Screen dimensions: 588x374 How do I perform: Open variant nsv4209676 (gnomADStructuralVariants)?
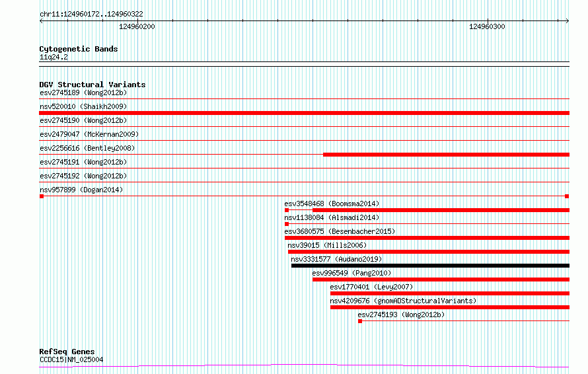403,301
